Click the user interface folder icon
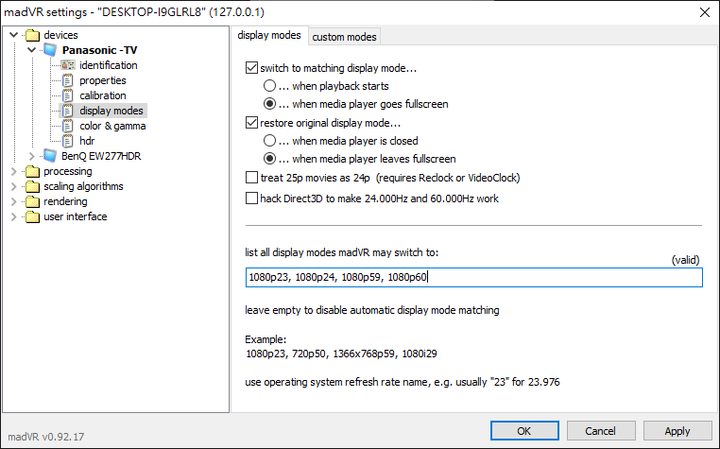720x449 pixels. [x=33, y=217]
